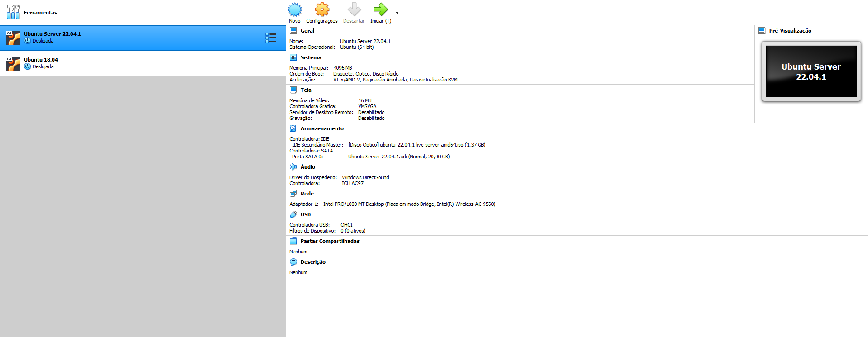Open the Geral section header link
The height and width of the screenshot is (337, 868).
(x=307, y=31)
